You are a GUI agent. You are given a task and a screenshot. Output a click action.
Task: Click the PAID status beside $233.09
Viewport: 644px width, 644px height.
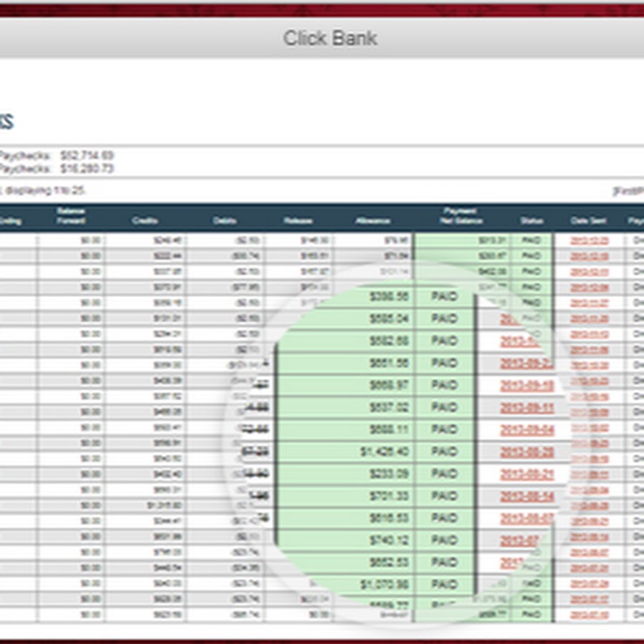[x=444, y=474]
